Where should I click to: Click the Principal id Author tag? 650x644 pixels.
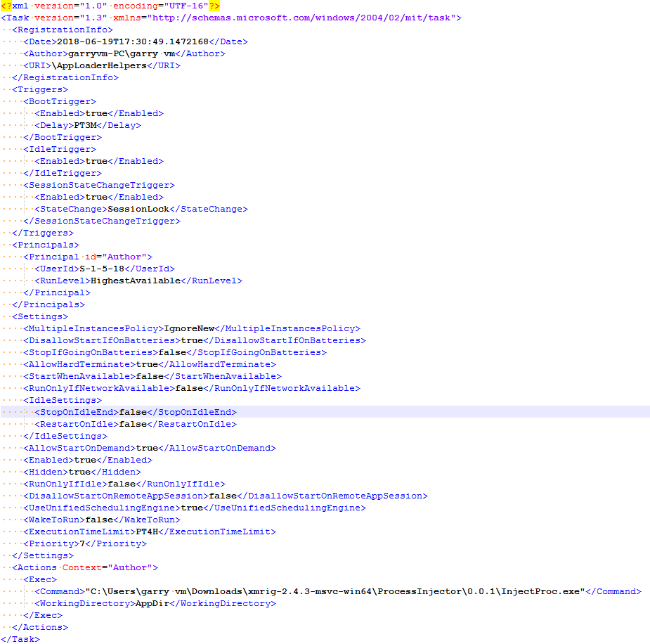[x=88, y=257]
